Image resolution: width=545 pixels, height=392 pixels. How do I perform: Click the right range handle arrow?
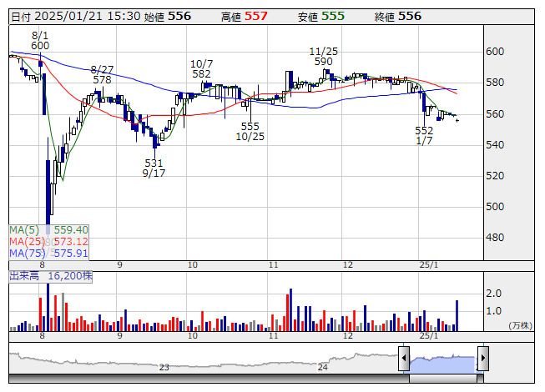(x=483, y=358)
